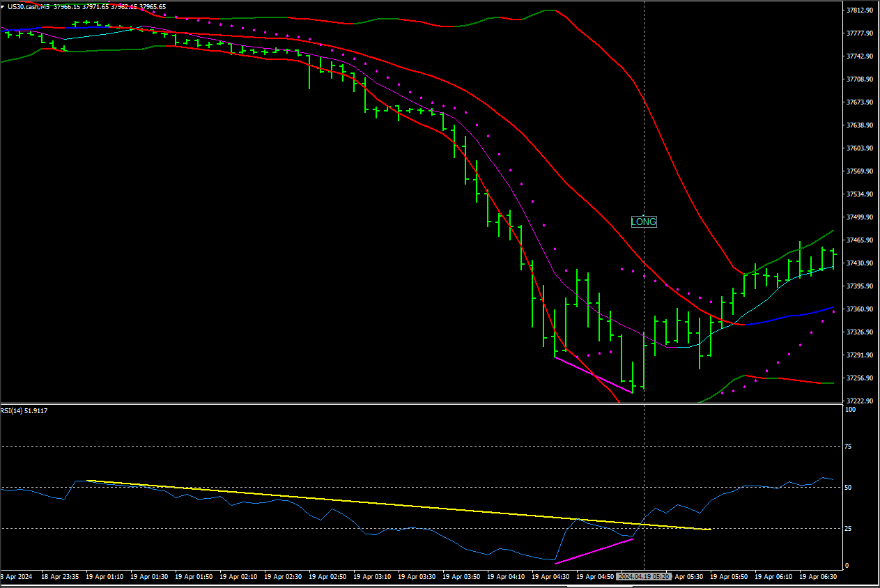Click the 19 Apr 03:30 time label
Screen dimensions: 880x588
click(x=417, y=577)
